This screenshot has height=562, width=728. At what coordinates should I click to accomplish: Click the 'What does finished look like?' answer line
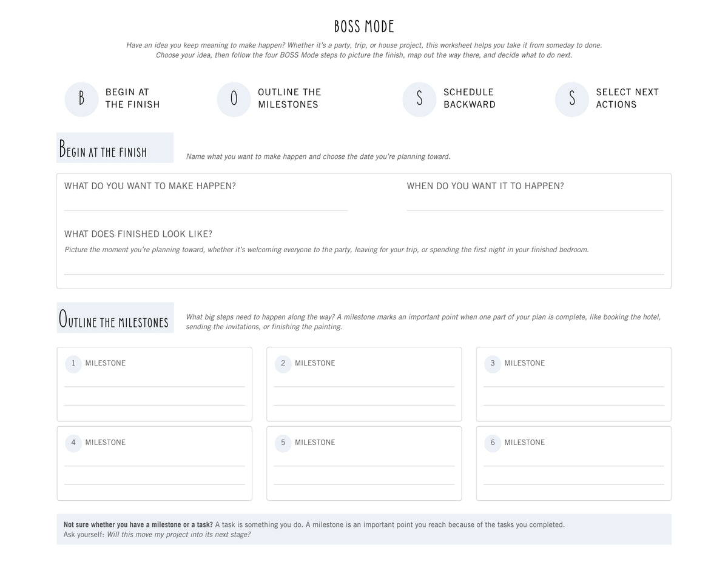point(364,275)
